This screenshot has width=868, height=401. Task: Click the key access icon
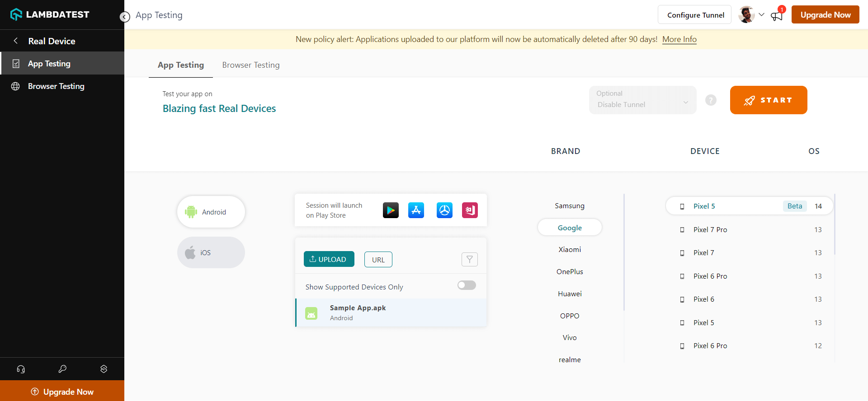coord(62,369)
